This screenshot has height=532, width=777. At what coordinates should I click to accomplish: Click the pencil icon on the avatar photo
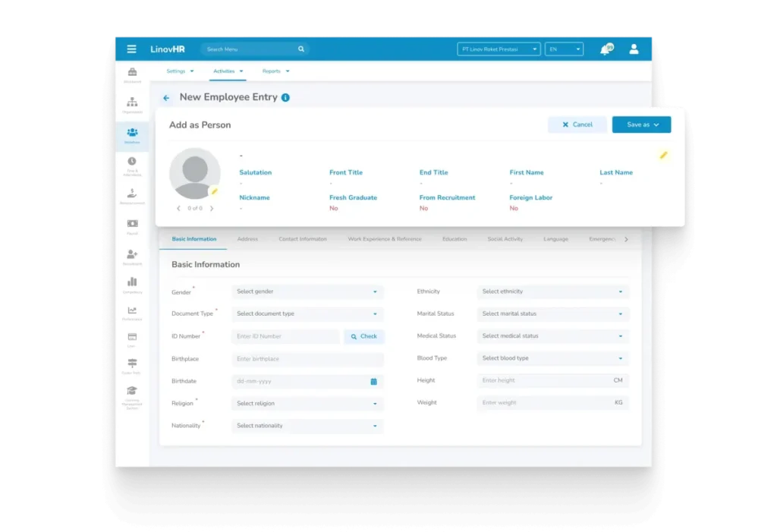[214, 191]
